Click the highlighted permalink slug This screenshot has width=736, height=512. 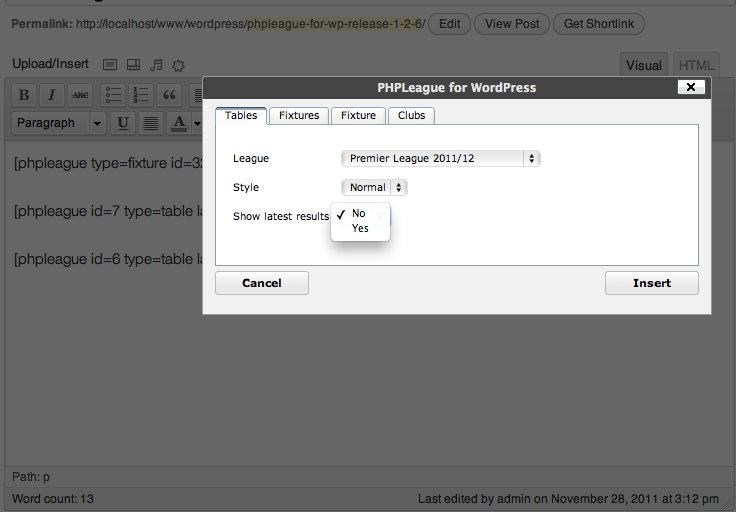pos(335,24)
